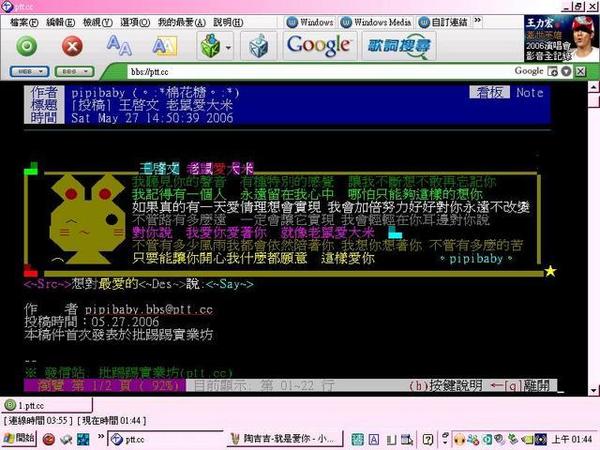Click the 王力宏 concert banner ad
The height and width of the screenshot is (450, 600).
coord(561,38)
